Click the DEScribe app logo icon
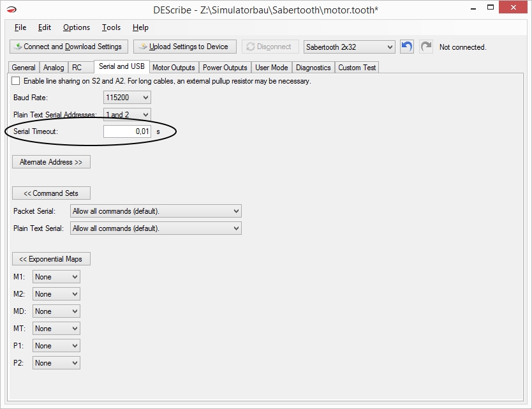532x409 pixels. pos(11,10)
